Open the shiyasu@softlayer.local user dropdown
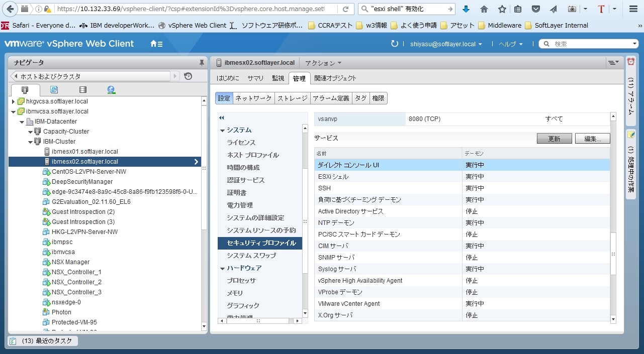 click(447, 44)
